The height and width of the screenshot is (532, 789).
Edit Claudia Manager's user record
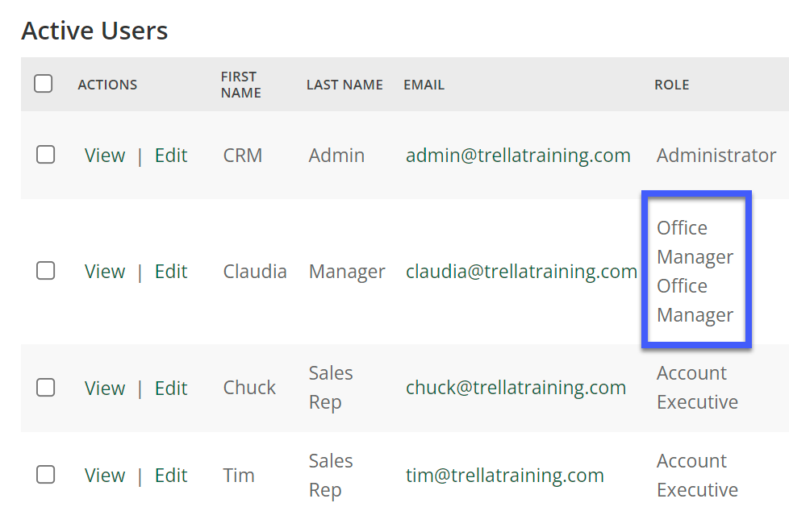171,272
